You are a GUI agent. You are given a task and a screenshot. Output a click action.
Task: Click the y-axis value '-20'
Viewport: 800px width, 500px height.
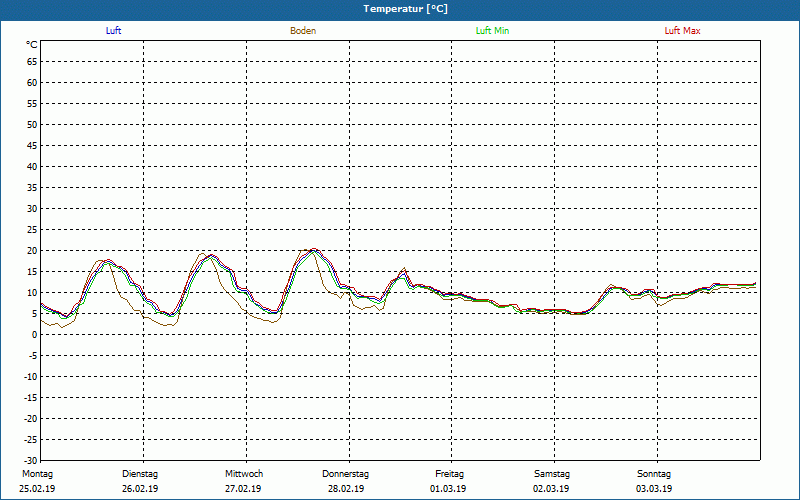pos(31,419)
